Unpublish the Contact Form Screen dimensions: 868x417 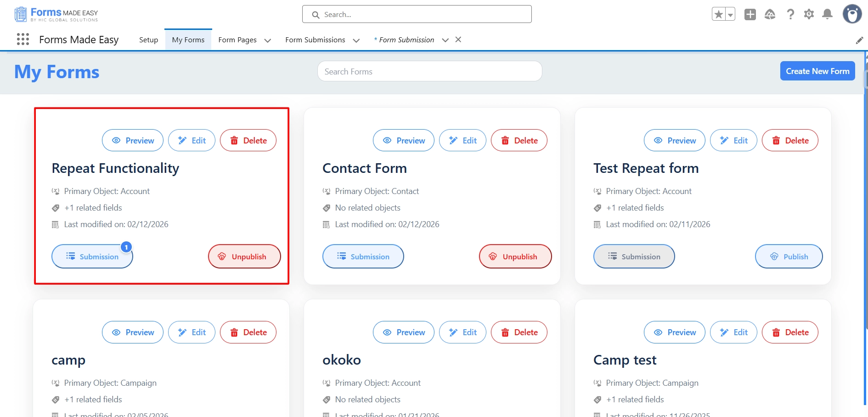pyautogui.click(x=515, y=257)
